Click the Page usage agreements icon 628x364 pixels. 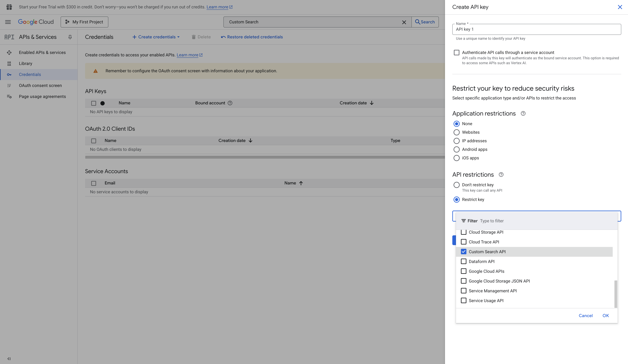pos(9,97)
